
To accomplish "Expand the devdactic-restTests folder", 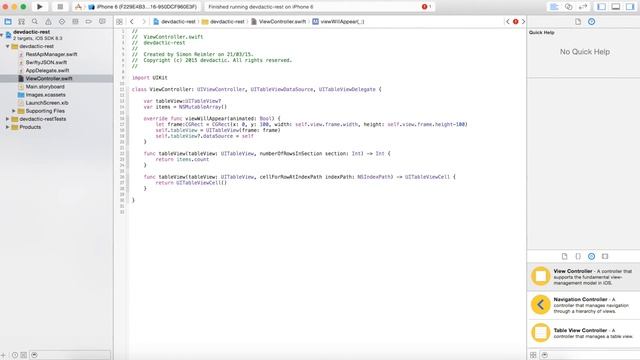I will 7,119.
